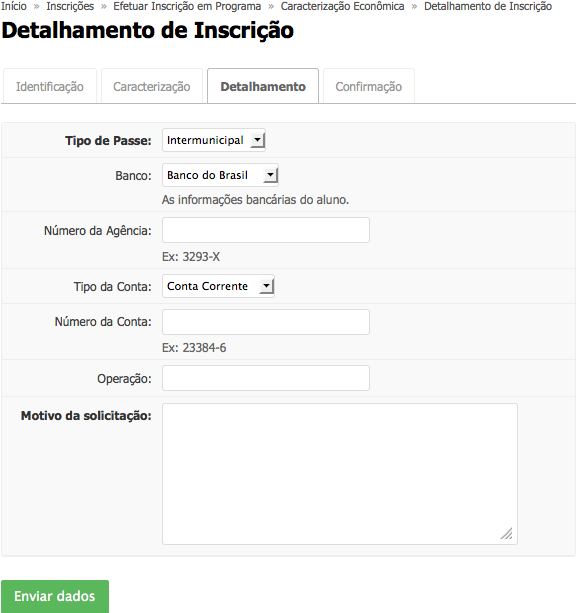The image size is (578, 613).
Task: Click the 'Ex: 23384-6' hint text
Action: pos(194,348)
